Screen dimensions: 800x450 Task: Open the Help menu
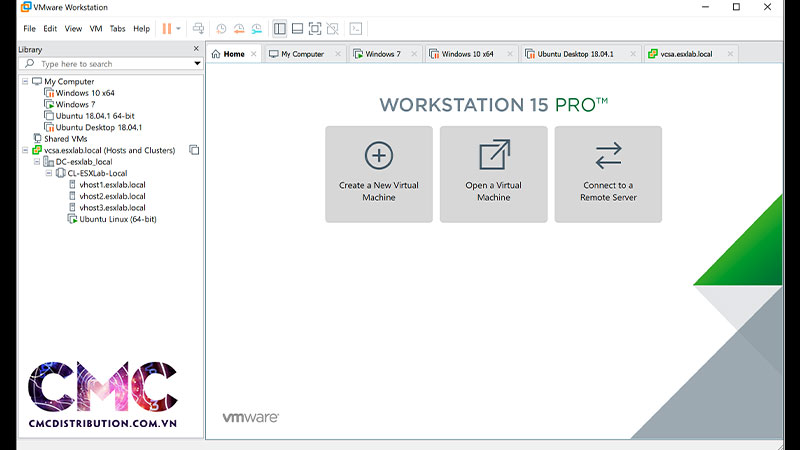141,29
